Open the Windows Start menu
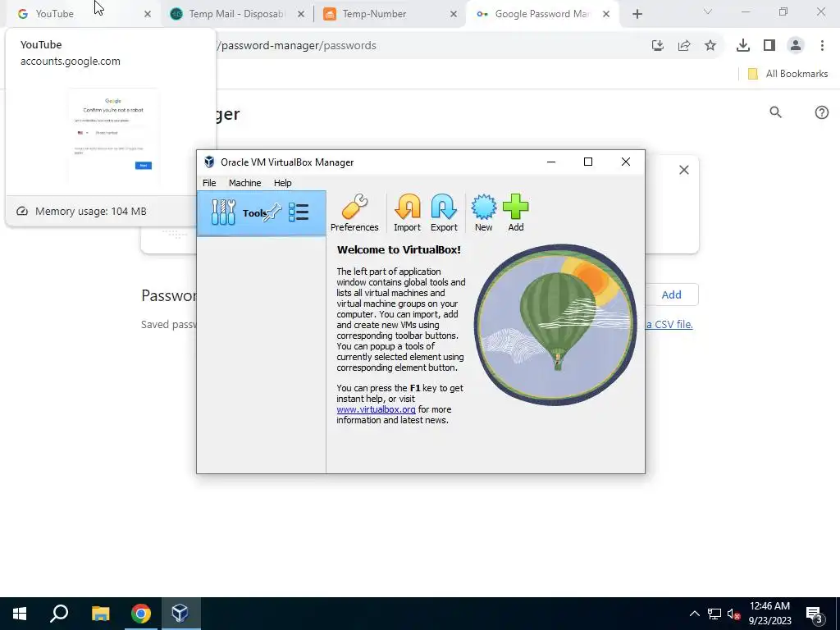Screen dimensions: 840x630 coord(20,614)
